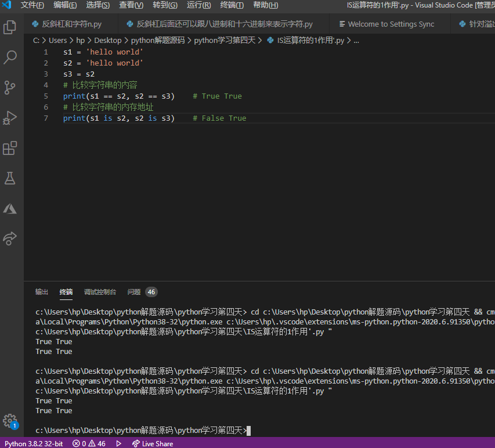The height and width of the screenshot is (448, 495).
Task: Click the Live Share activity bar icon
Action: (x=10, y=239)
